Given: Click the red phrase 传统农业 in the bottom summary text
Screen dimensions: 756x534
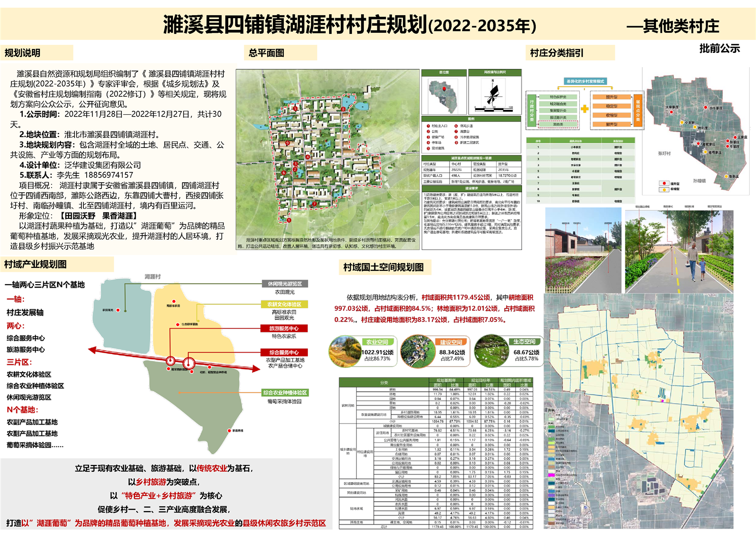Looking at the screenshot, I should pyautogui.click(x=212, y=469).
